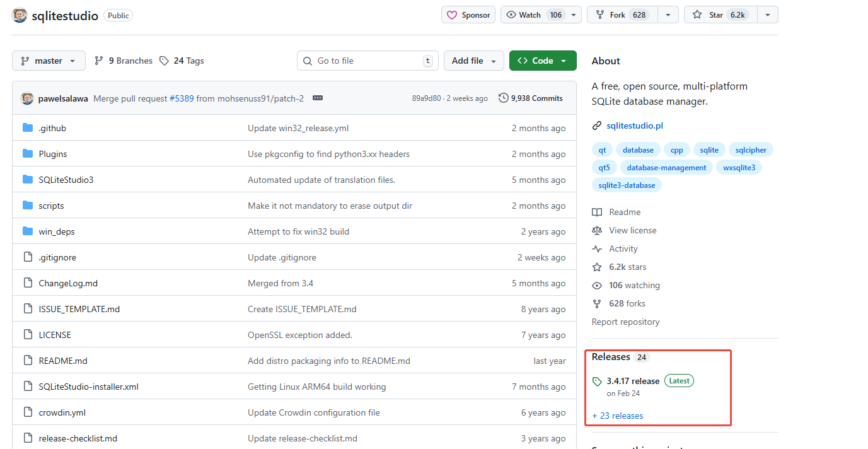This screenshot has height=449, width=868.
Task: Click the ChangeLog.md file icon
Action: (x=27, y=283)
